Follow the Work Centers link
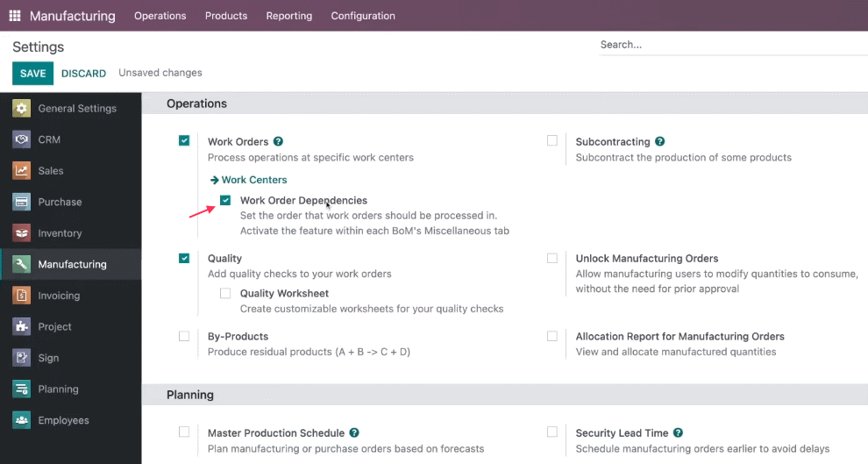This screenshot has height=464, width=868. click(x=254, y=180)
